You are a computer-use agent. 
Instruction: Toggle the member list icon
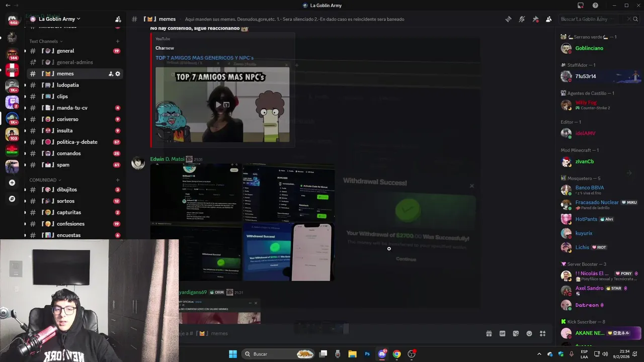(x=548, y=19)
